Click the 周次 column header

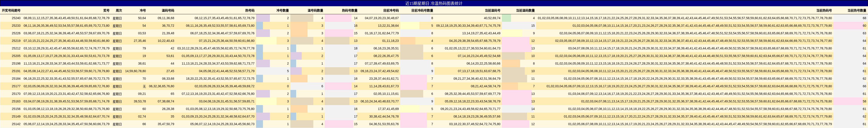pyautogui.click(x=119, y=10)
